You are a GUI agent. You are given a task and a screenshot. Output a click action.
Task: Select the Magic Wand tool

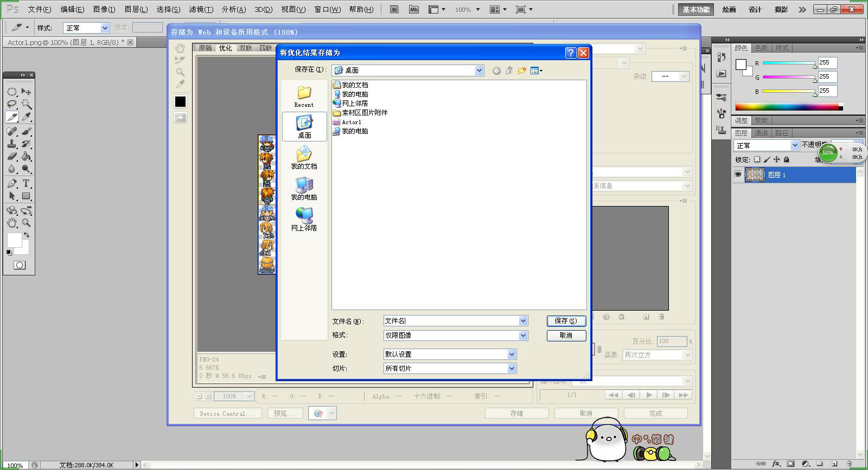tap(26, 104)
